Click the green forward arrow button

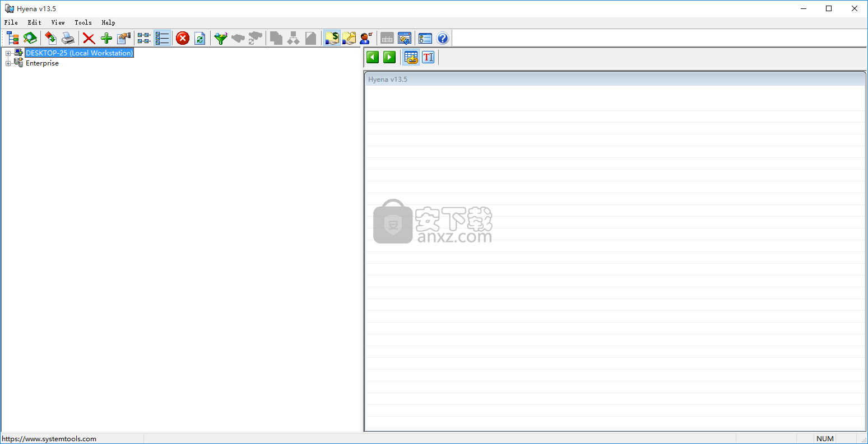[389, 57]
